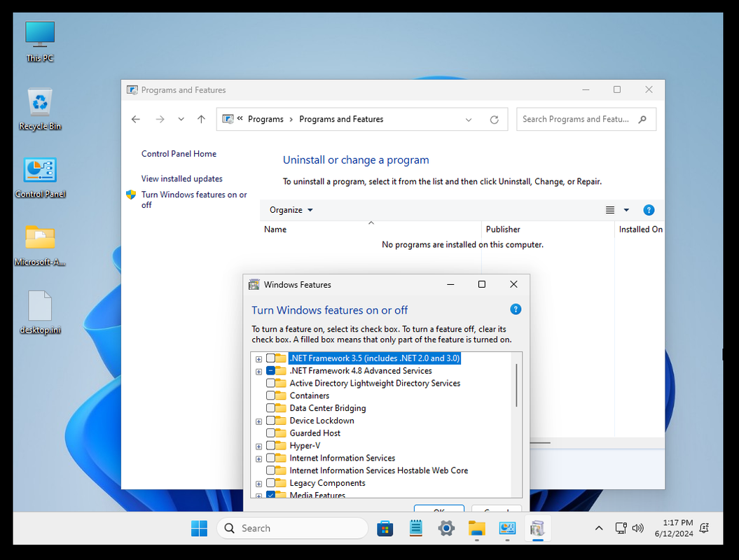The width and height of the screenshot is (739, 560).
Task: Open Programs and Features help icon
Action: coord(649,210)
